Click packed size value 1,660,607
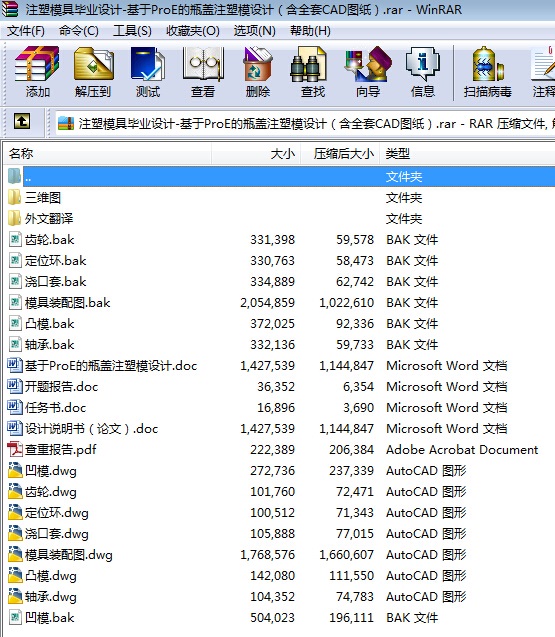This screenshot has height=637, width=555. pyautogui.click(x=346, y=555)
